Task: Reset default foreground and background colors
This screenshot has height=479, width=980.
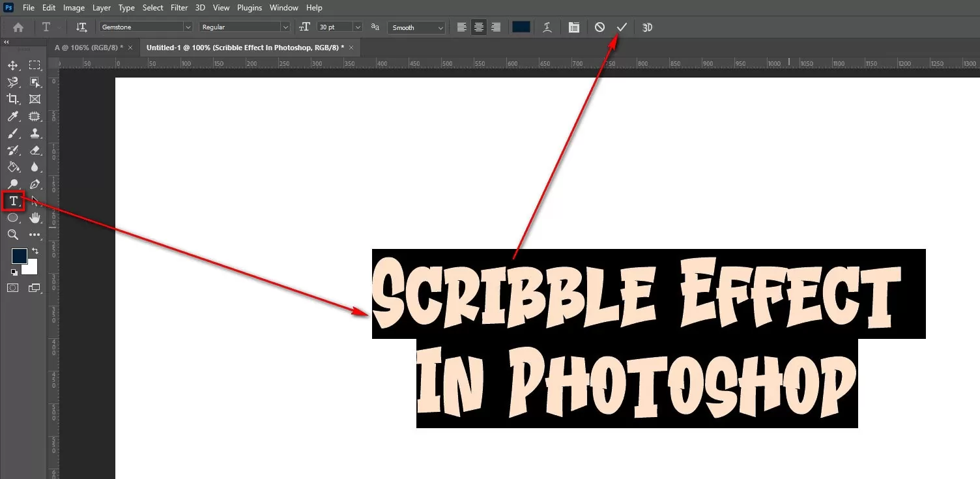Action: point(14,272)
